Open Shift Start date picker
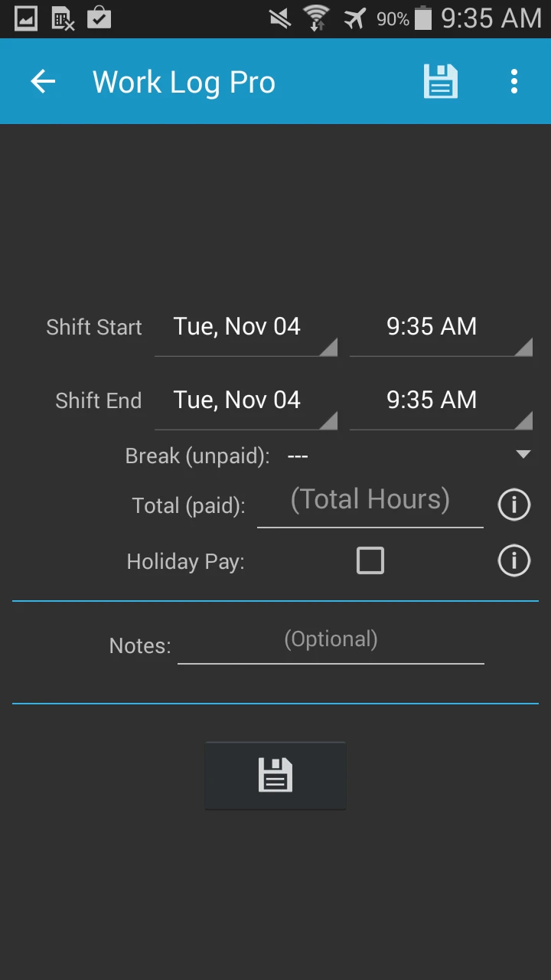The width and height of the screenshot is (551, 980). click(246, 328)
